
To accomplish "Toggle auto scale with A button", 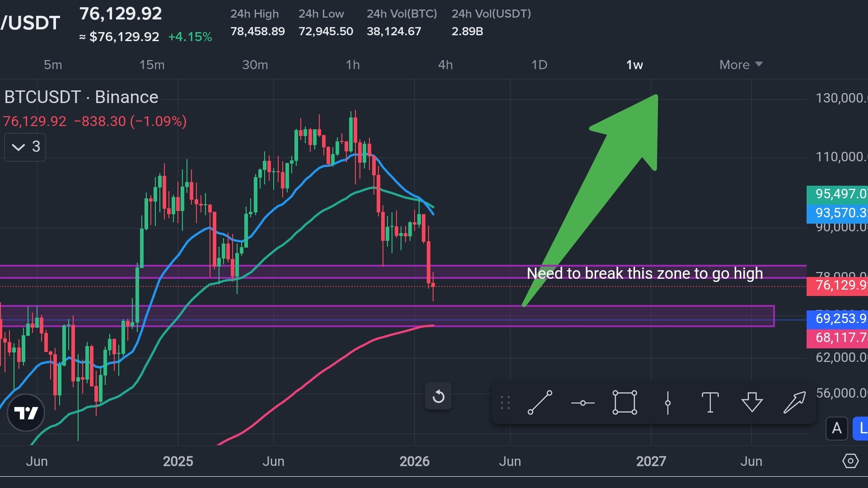I will [836, 428].
